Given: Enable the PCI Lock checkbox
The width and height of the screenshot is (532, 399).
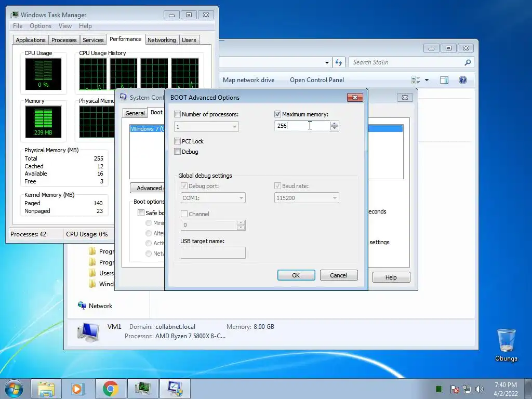Looking at the screenshot, I should (177, 141).
